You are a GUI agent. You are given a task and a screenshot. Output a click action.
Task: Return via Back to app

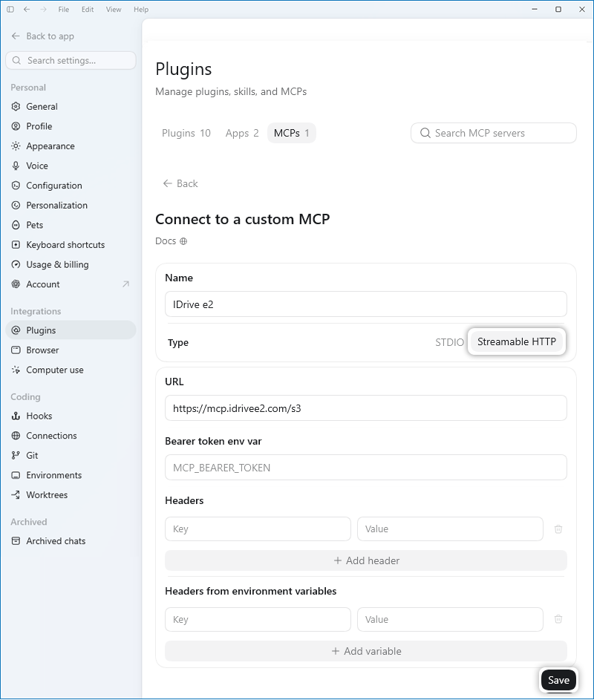coord(43,36)
